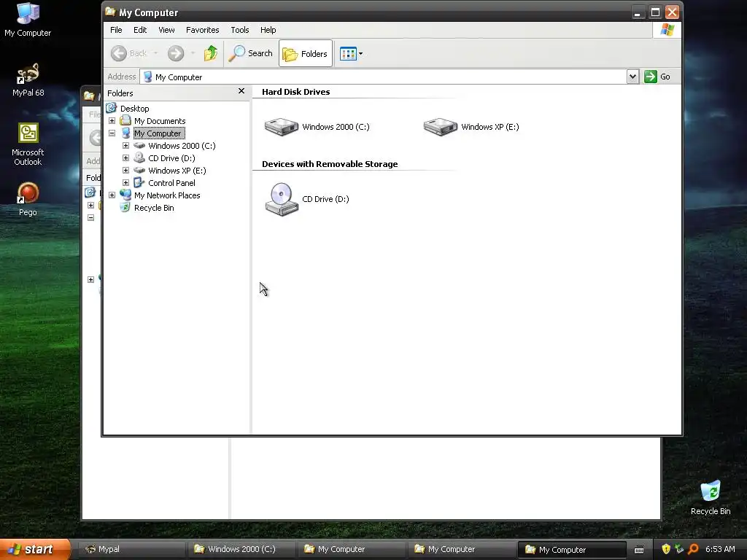Screen dimensions: 747x560
Task: Select My Computer in the folder tree
Action: pos(158,133)
